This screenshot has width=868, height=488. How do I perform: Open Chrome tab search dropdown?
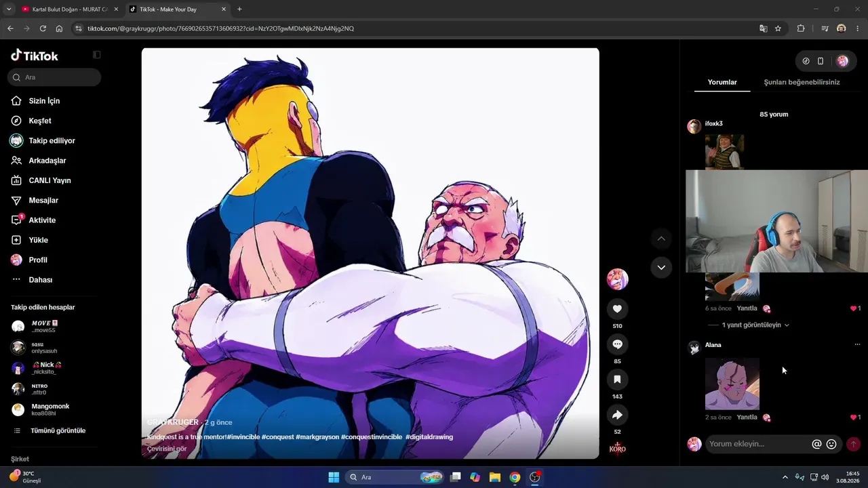tap(9, 9)
